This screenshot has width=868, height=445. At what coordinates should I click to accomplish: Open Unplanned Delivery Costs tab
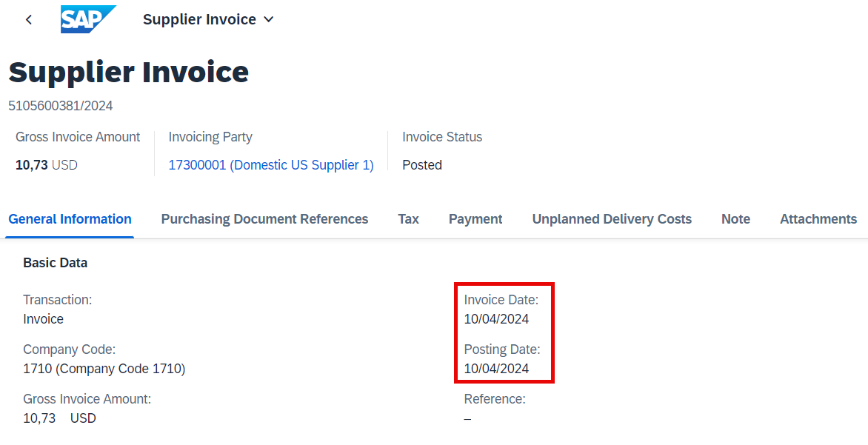(612, 219)
